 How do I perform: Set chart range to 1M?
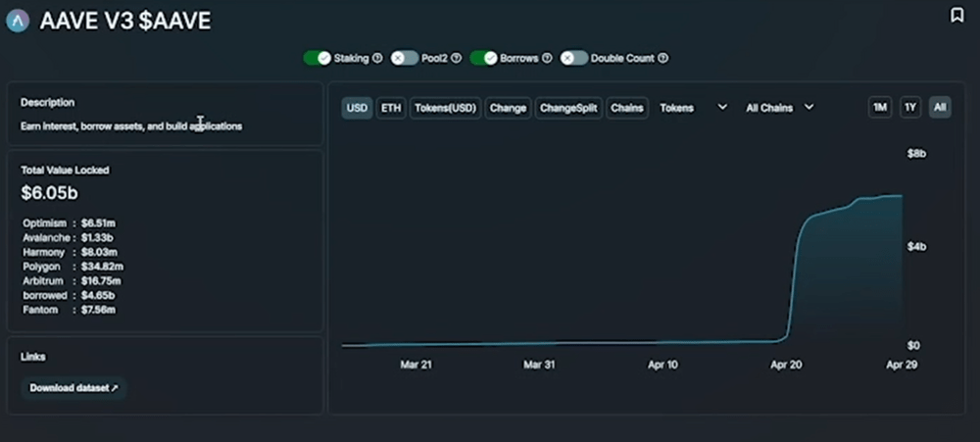pos(880,108)
